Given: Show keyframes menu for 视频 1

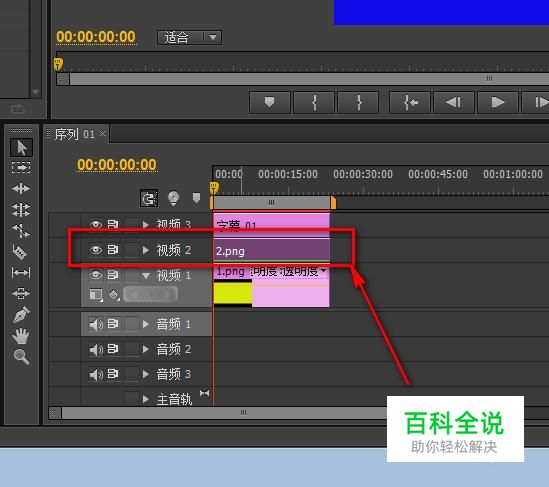Looking at the screenshot, I should point(114,294).
